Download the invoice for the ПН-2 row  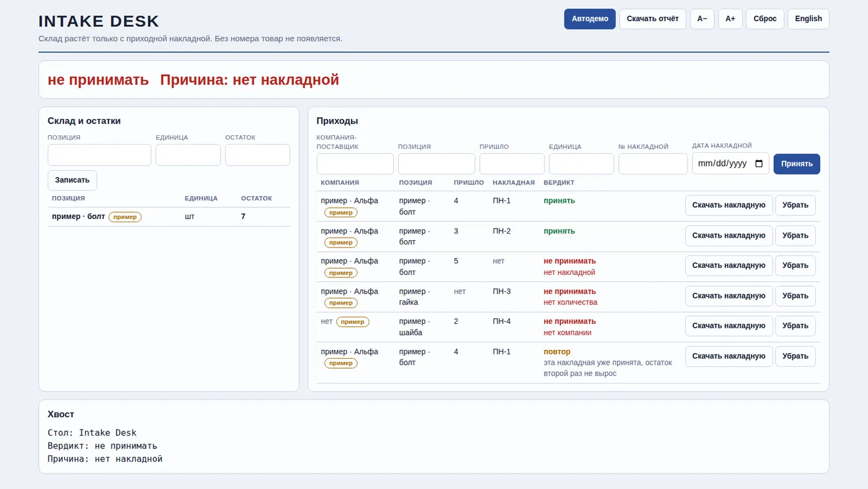coord(728,236)
